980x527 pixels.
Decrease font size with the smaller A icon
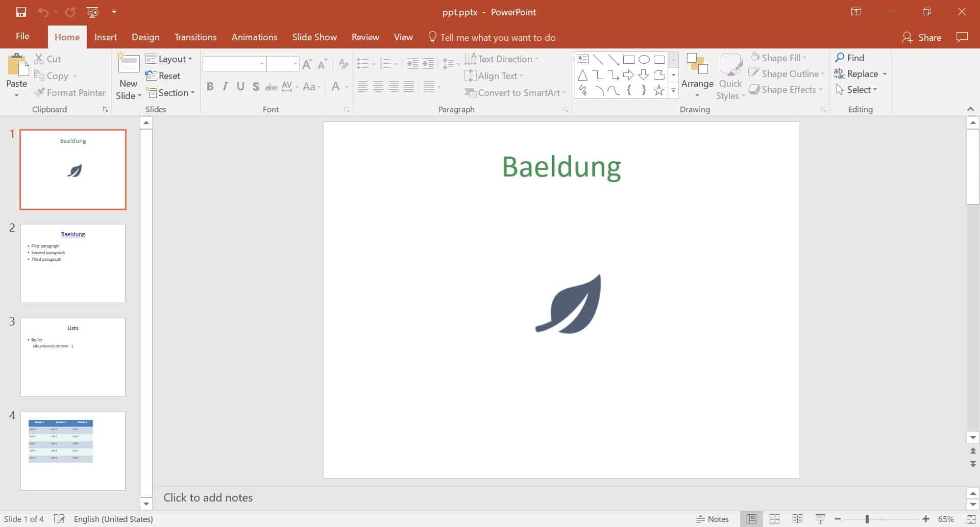(x=322, y=64)
